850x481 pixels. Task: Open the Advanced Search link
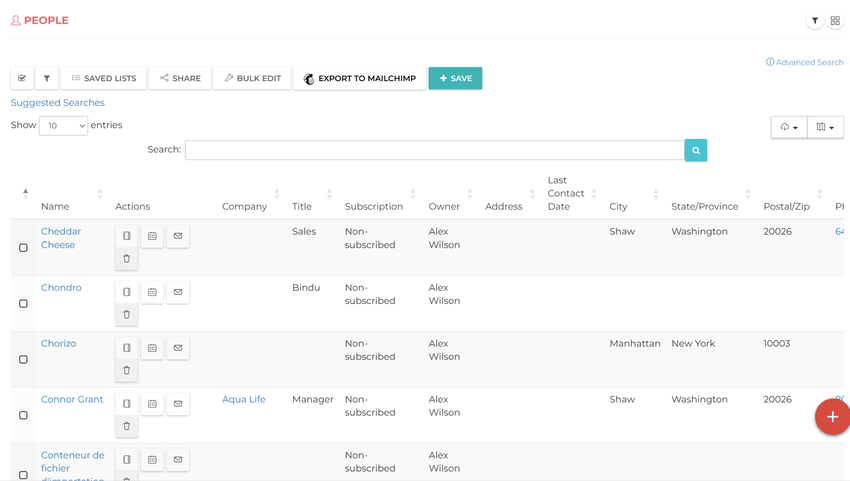point(805,62)
